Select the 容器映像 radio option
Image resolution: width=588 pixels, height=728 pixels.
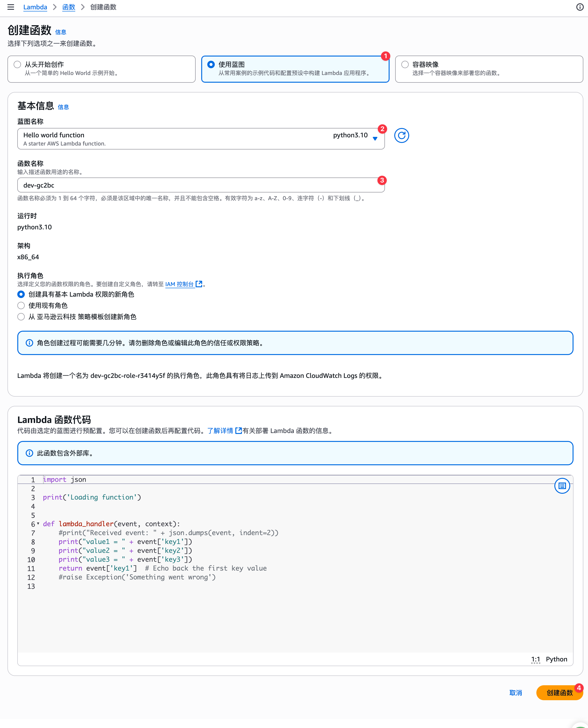tap(405, 64)
